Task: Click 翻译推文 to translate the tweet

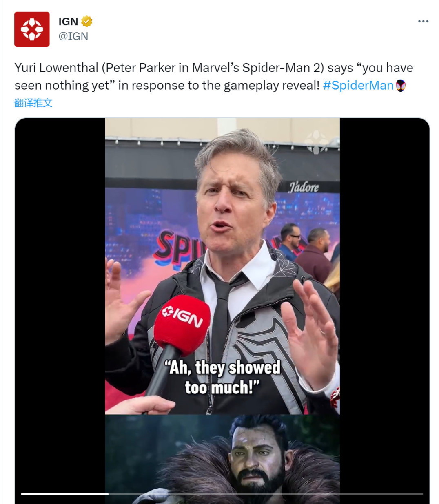Action: coord(33,103)
